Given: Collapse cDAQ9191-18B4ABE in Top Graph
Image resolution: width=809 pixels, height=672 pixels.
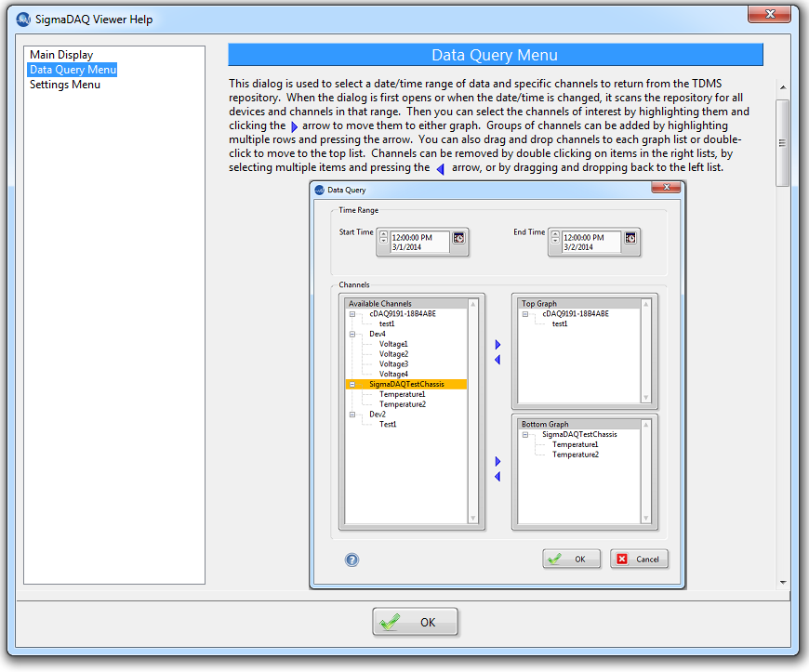Looking at the screenshot, I should coord(524,314).
